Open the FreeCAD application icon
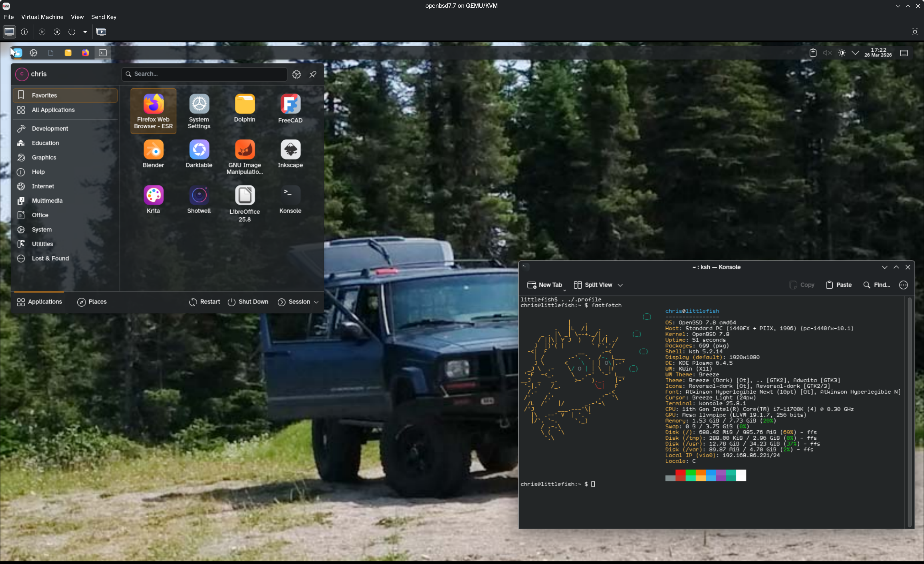 pyautogui.click(x=290, y=104)
